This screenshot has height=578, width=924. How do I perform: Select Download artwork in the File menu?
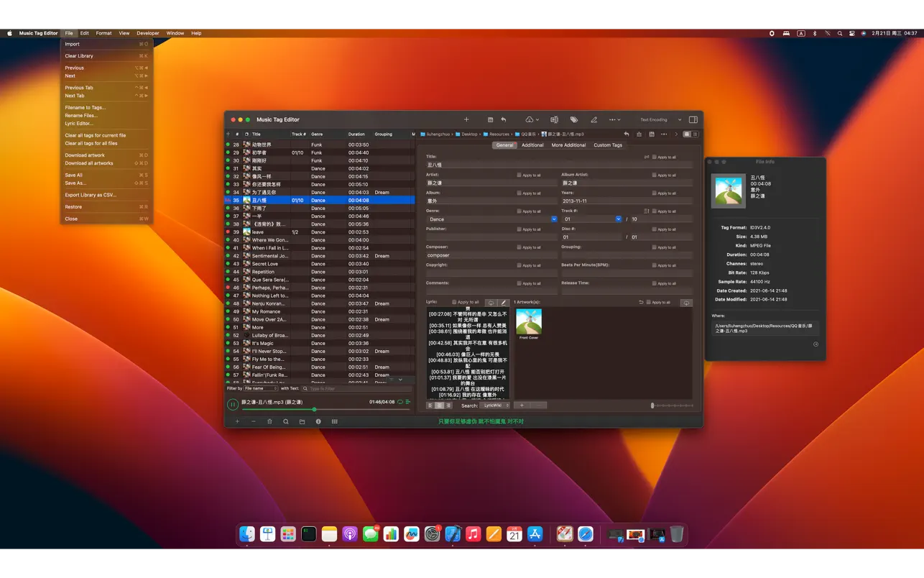[85, 155]
